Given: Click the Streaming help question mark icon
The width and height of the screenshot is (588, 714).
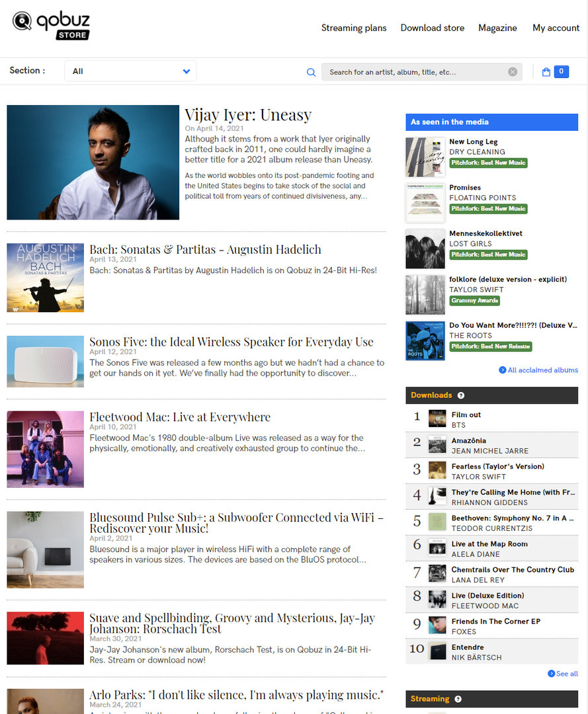Looking at the screenshot, I should (x=458, y=699).
